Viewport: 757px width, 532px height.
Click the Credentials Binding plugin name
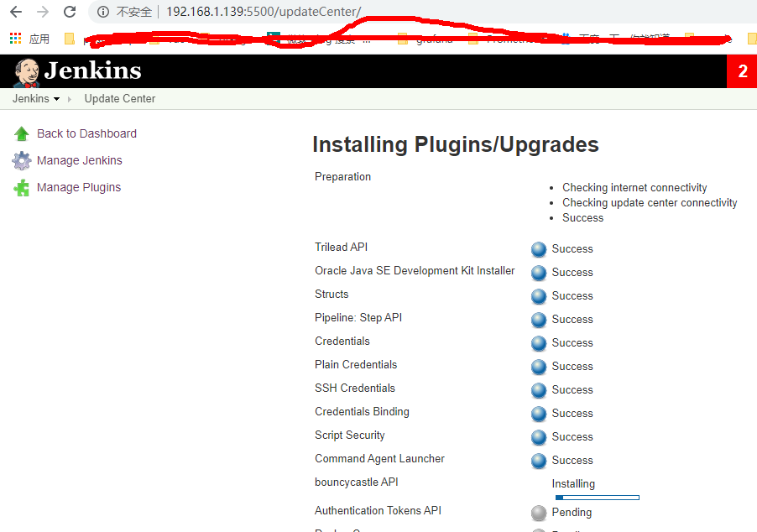click(362, 412)
